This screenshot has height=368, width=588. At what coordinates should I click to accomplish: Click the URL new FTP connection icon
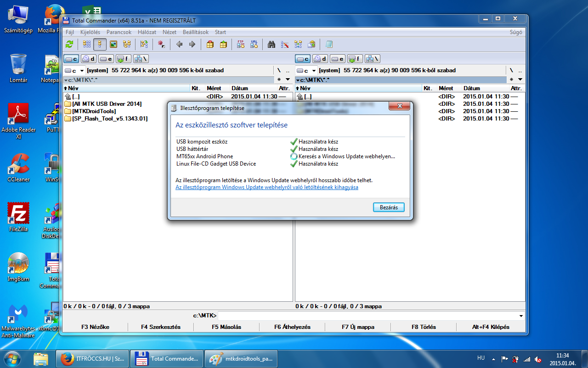click(x=254, y=44)
